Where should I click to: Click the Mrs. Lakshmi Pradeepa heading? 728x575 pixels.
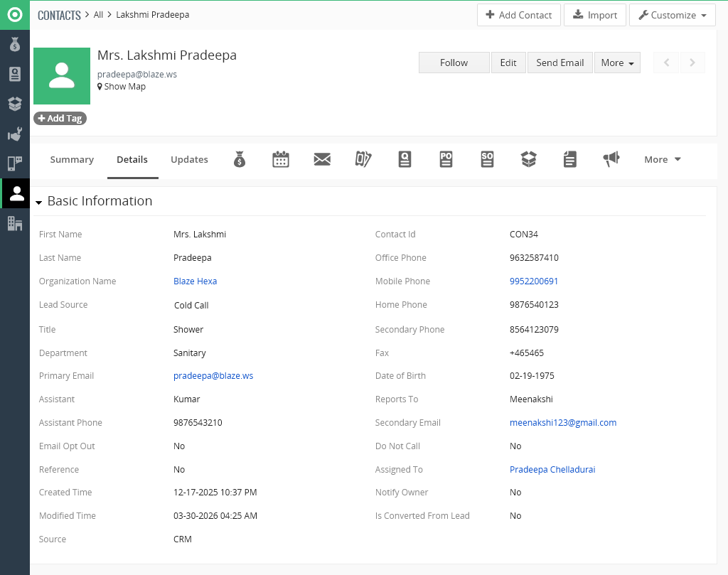[x=166, y=55]
